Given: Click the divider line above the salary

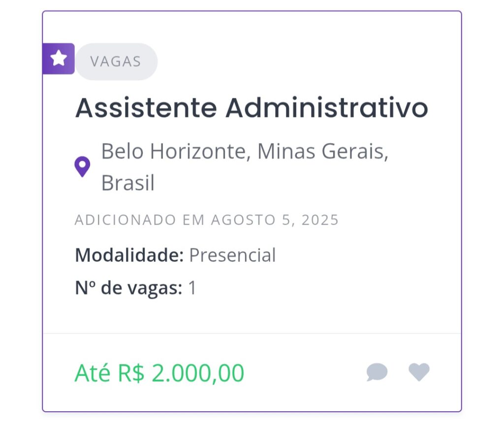Looking at the screenshot, I should coord(252,333).
